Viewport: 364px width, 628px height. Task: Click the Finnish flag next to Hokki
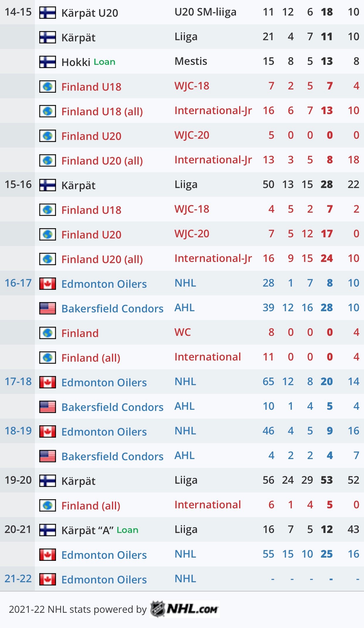coord(47,62)
